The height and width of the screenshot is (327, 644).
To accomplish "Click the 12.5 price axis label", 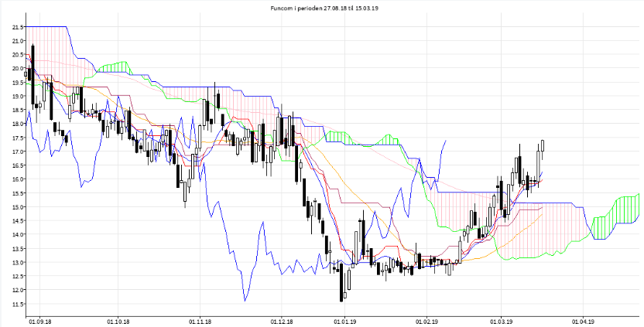I will (17, 276).
